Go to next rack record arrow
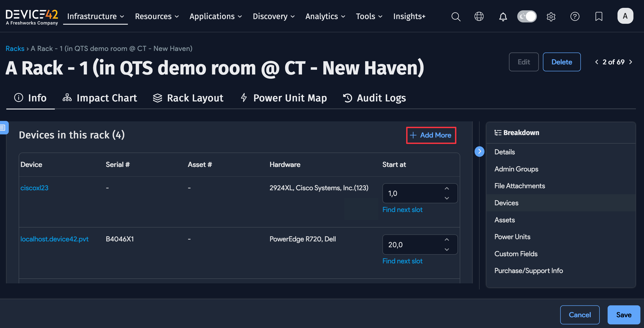Image resolution: width=644 pixels, height=328 pixels. pyautogui.click(x=631, y=62)
